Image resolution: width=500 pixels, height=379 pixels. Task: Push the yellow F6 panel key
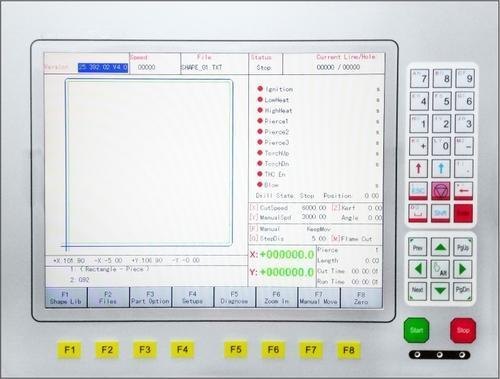(x=273, y=350)
